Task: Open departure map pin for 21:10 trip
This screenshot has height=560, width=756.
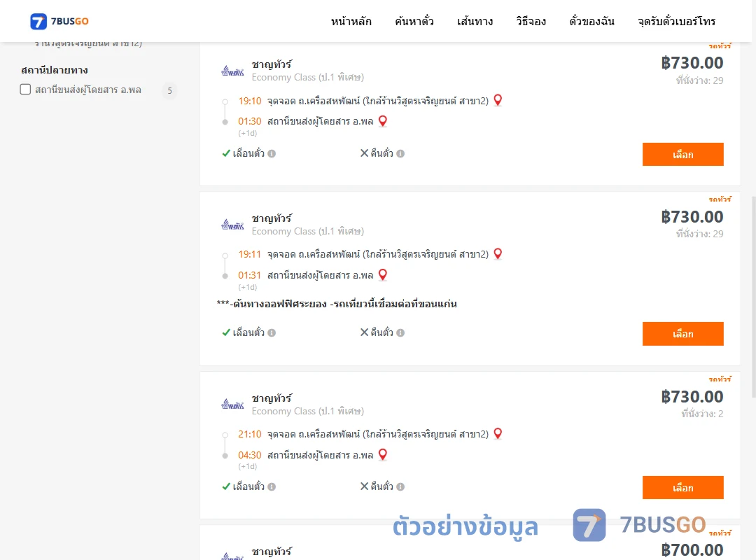Action: (498, 433)
